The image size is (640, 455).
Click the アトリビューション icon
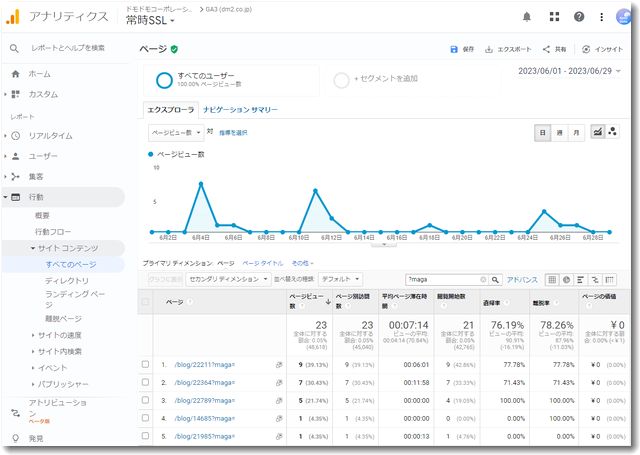click(x=16, y=413)
